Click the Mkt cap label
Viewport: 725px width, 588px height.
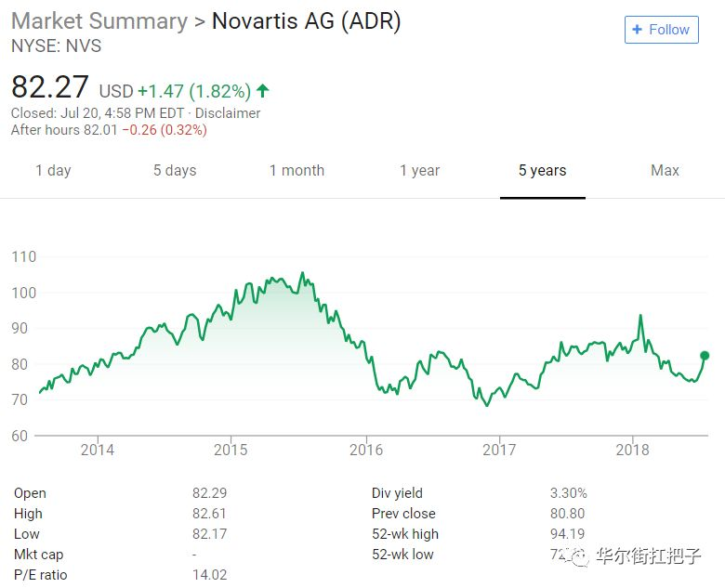[x=38, y=555]
